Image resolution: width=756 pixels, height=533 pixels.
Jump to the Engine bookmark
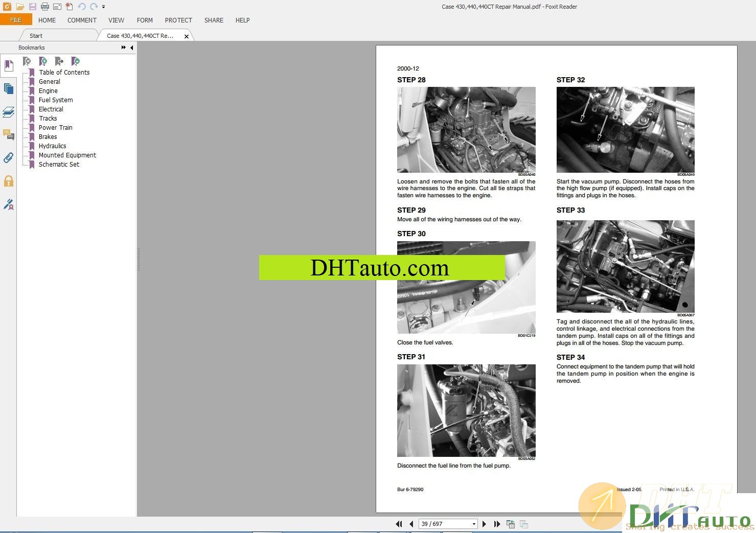tap(48, 91)
